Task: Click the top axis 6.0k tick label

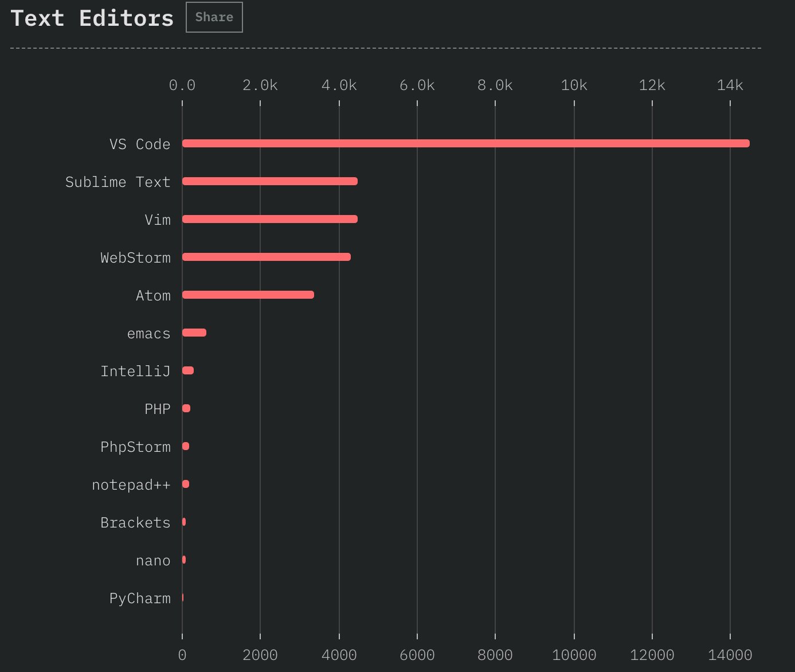Action: [x=417, y=85]
